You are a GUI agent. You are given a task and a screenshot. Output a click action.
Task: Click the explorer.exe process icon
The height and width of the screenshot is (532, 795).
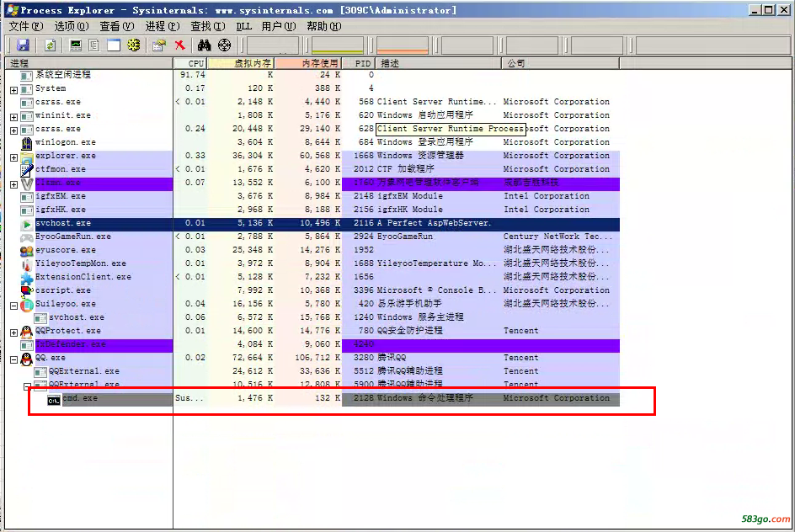click(27, 157)
